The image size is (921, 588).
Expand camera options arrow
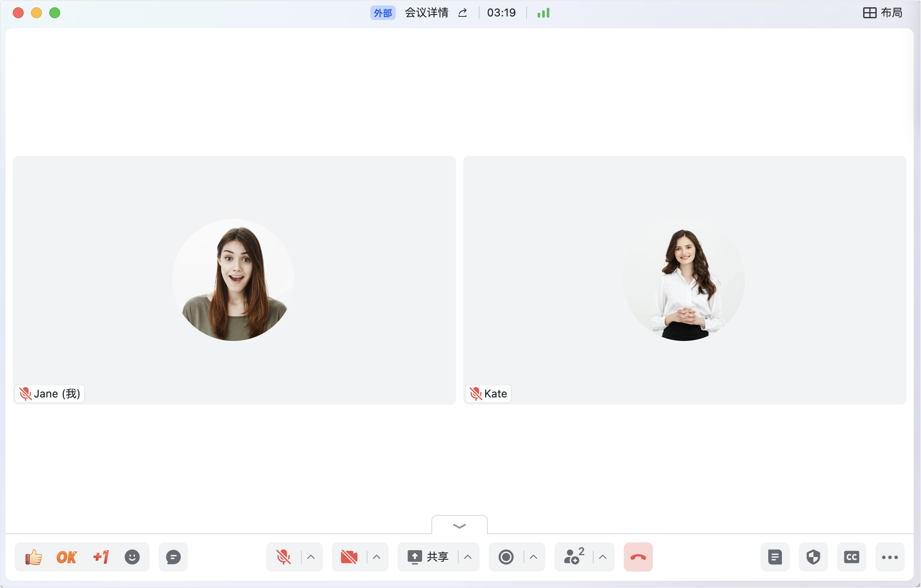[x=377, y=557]
